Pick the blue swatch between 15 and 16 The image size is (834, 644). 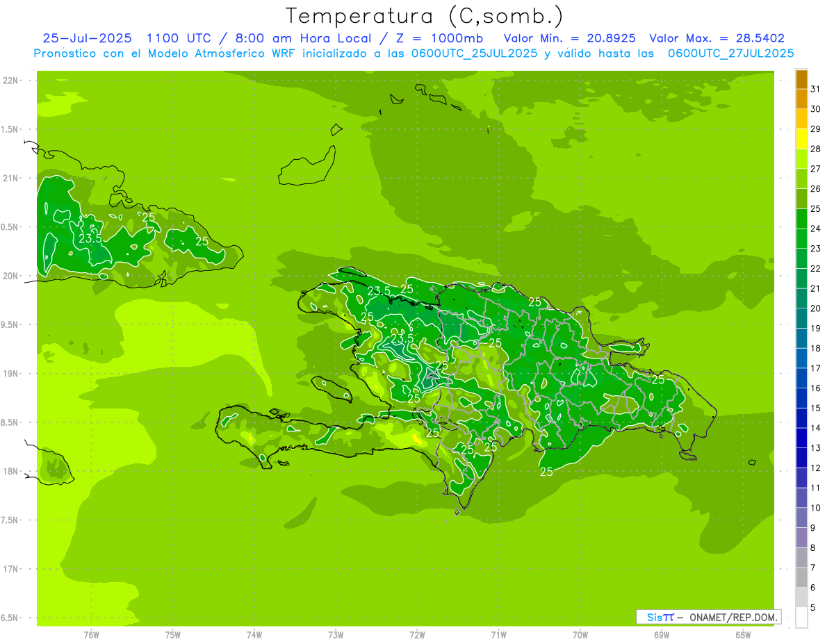click(x=801, y=398)
